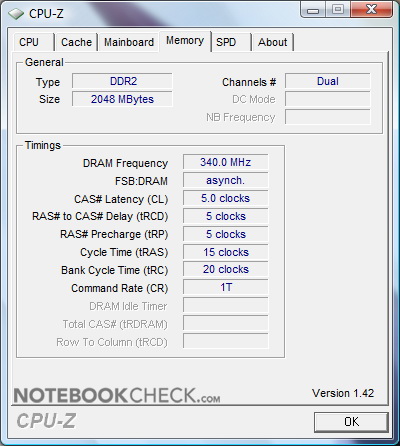
Task: Close the CPU-Z window
Action: tap(371, 9)
